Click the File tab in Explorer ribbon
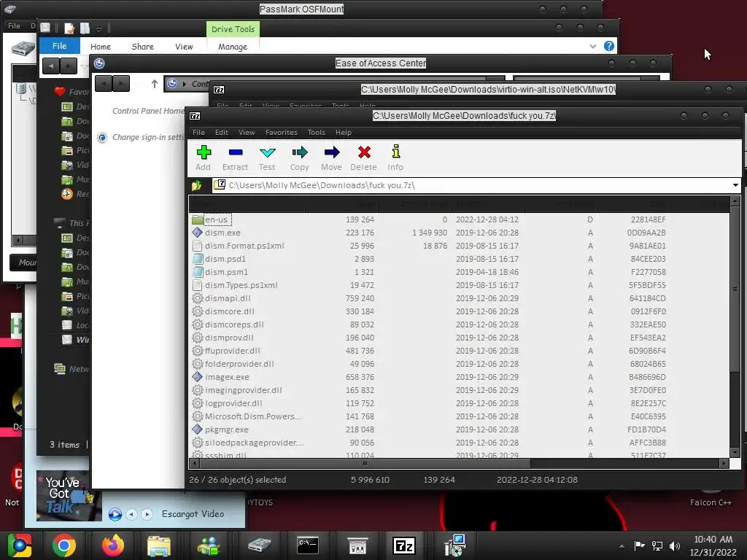 point(59,46)
